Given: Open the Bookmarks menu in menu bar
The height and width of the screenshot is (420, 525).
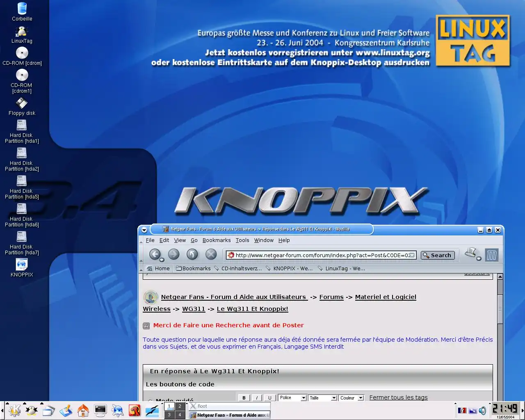Looking at the screenshot, I should [216, 240].
